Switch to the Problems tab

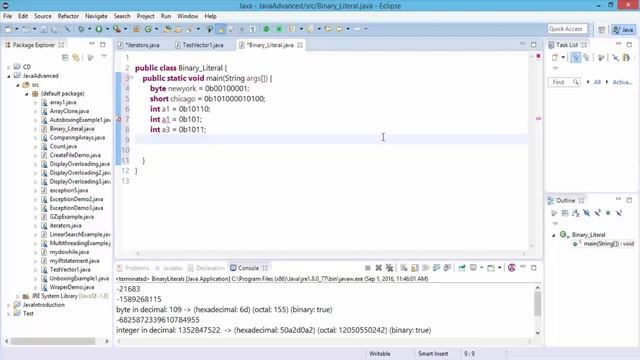pyautogui.click(x=133, y=268)
